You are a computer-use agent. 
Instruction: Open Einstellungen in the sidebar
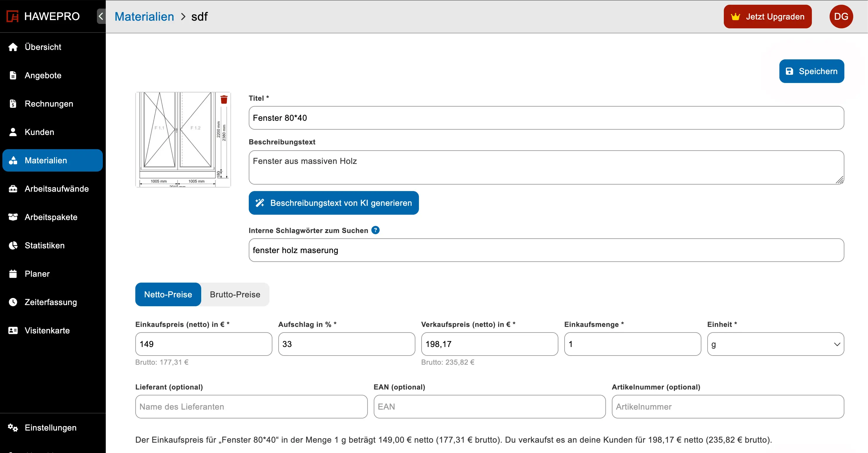pos(53,427)
